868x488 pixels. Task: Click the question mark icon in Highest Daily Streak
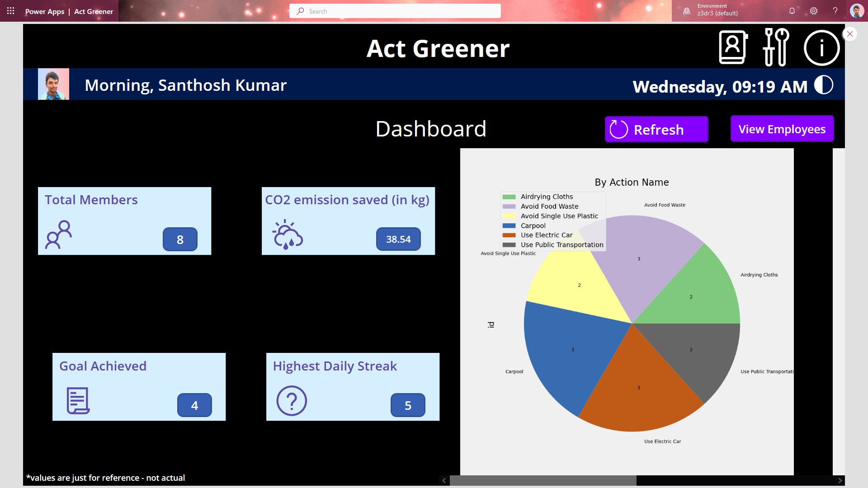(x=292, y=401)
